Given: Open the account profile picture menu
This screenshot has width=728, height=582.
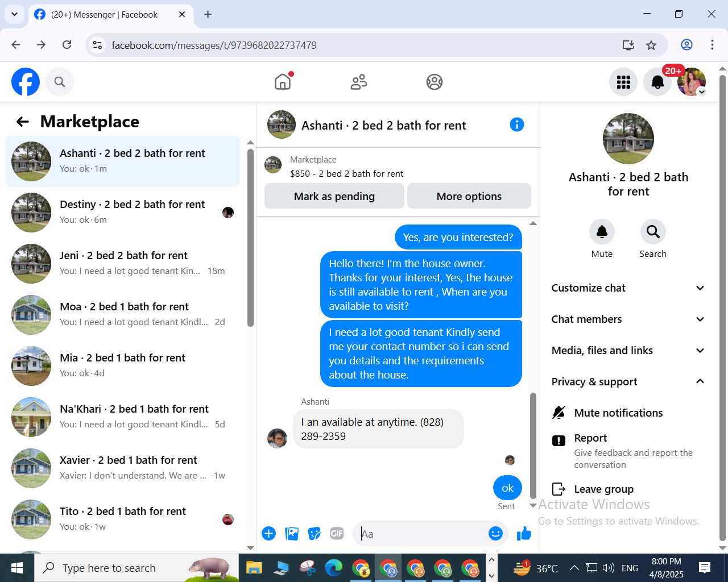Looking at the screenshot, I should 692,82.
